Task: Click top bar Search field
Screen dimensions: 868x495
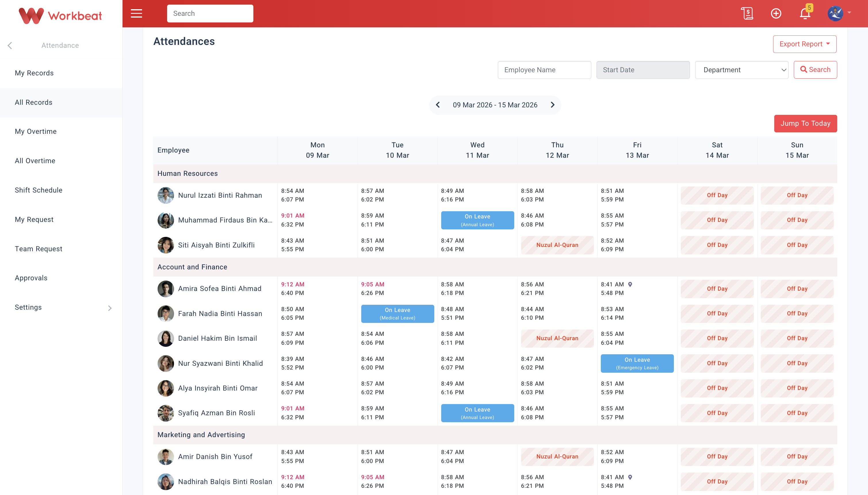Action: click(x=210, y=14)
